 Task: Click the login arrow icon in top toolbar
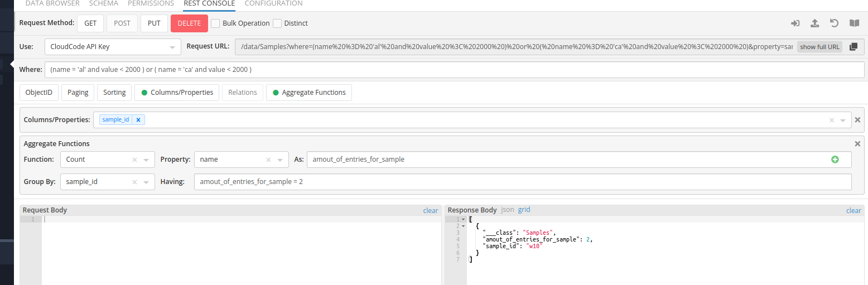point(795,23)
